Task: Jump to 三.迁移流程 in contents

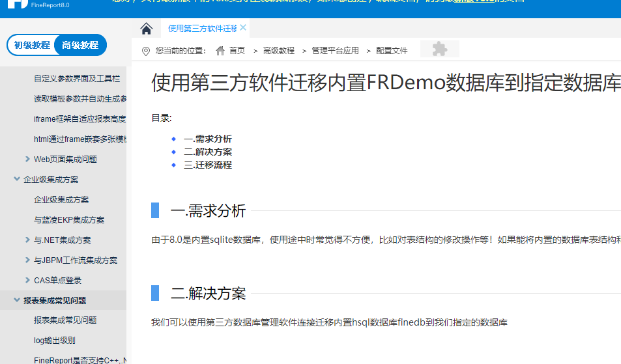Action: click(208, 165)
